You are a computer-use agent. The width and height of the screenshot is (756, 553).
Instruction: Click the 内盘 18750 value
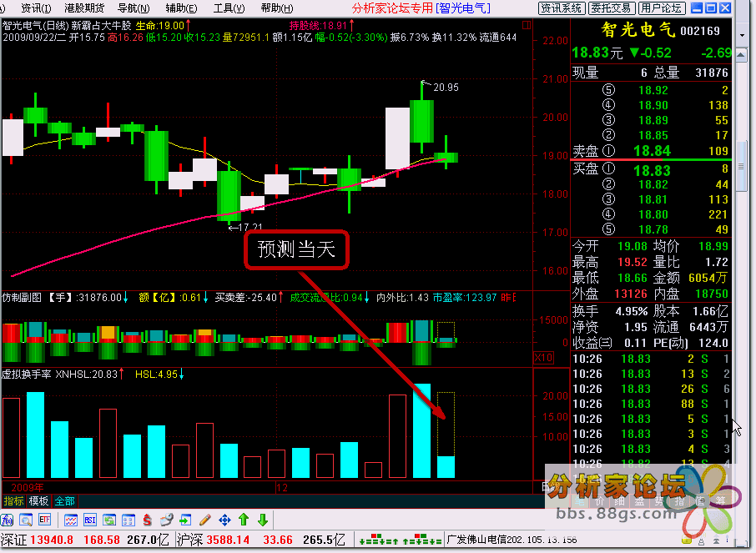[x=712, y=294]
